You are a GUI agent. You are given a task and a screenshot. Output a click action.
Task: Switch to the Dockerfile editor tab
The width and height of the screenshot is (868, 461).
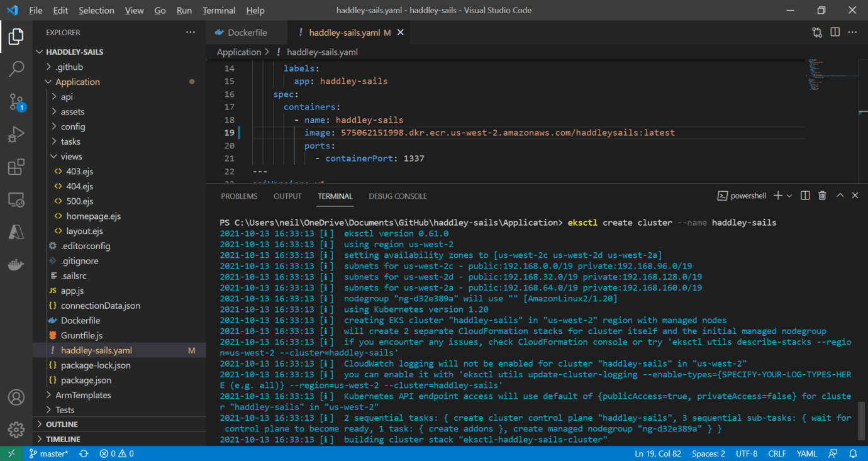[x=247, y=33]
